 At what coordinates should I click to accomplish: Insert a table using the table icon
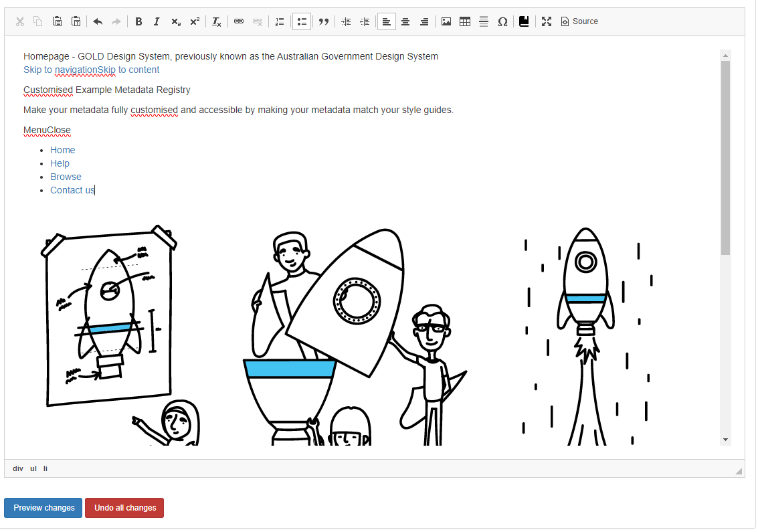point(465,21)
